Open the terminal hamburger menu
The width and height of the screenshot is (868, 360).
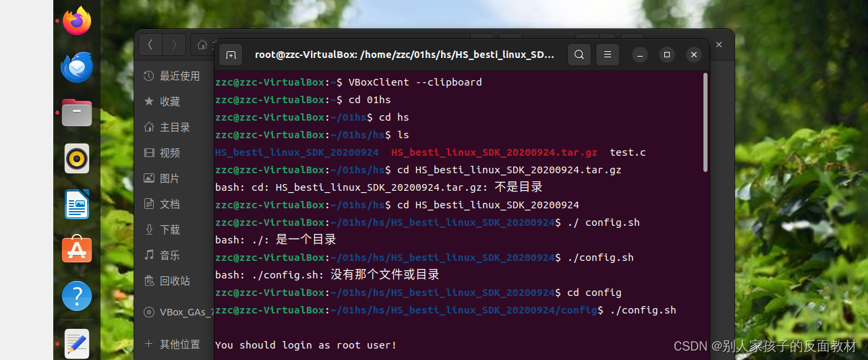click(608, 55)
